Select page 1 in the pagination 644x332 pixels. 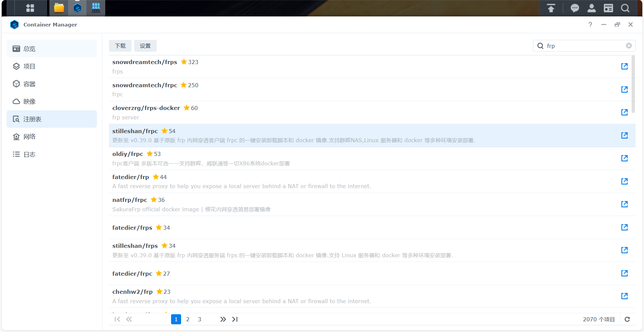pyautogui.click(x=176, y=319)
